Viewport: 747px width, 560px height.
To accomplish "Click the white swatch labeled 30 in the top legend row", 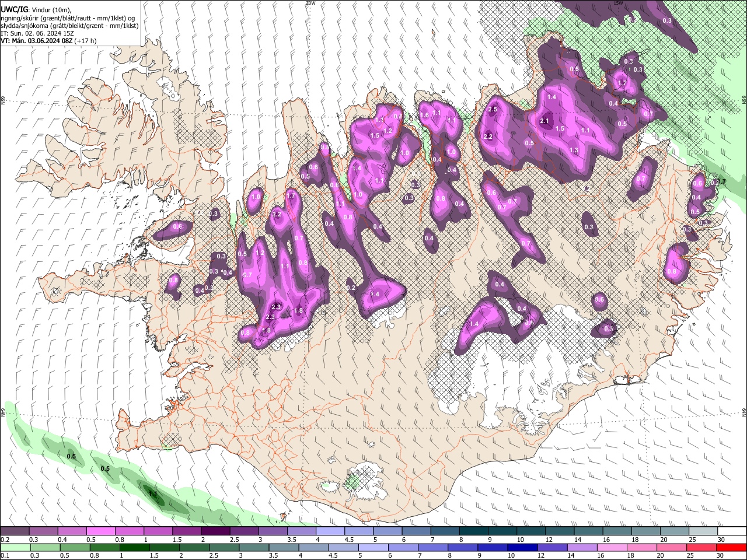I will click(x=732, y=531).
